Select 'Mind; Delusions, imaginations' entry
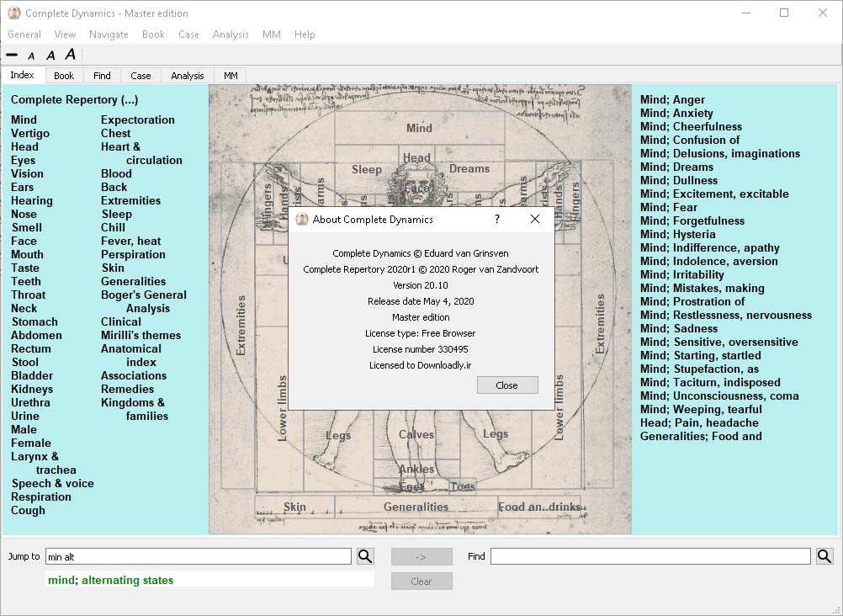 click(x=720, y=153)
